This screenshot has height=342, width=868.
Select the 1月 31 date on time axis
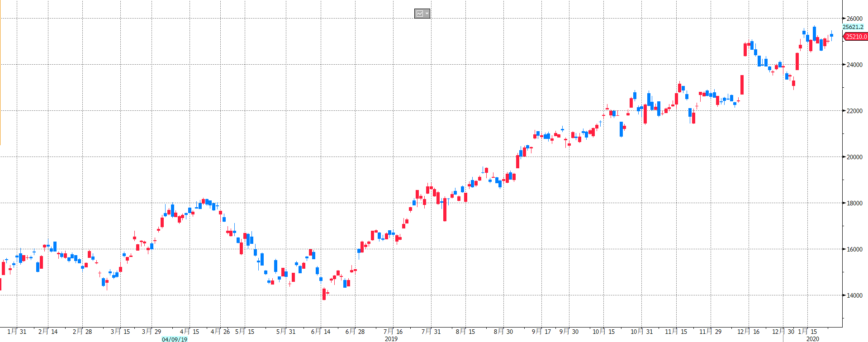coord(17,332)
